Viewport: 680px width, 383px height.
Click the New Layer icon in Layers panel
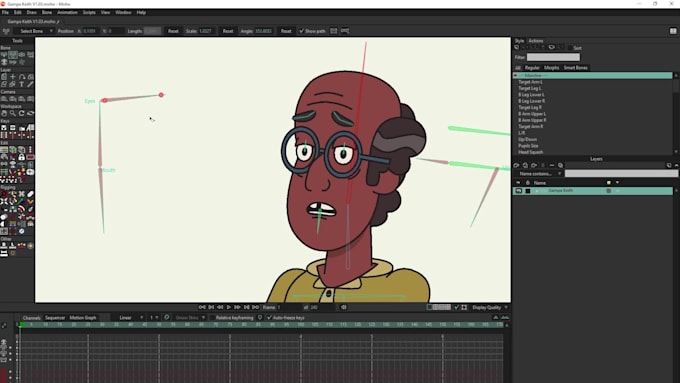pos(517,165)
